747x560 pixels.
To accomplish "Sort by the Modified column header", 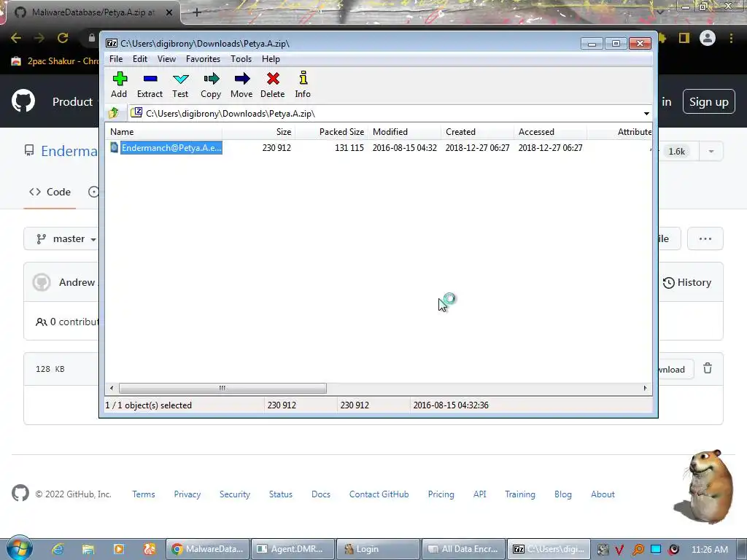I will [x=404, y=132].
